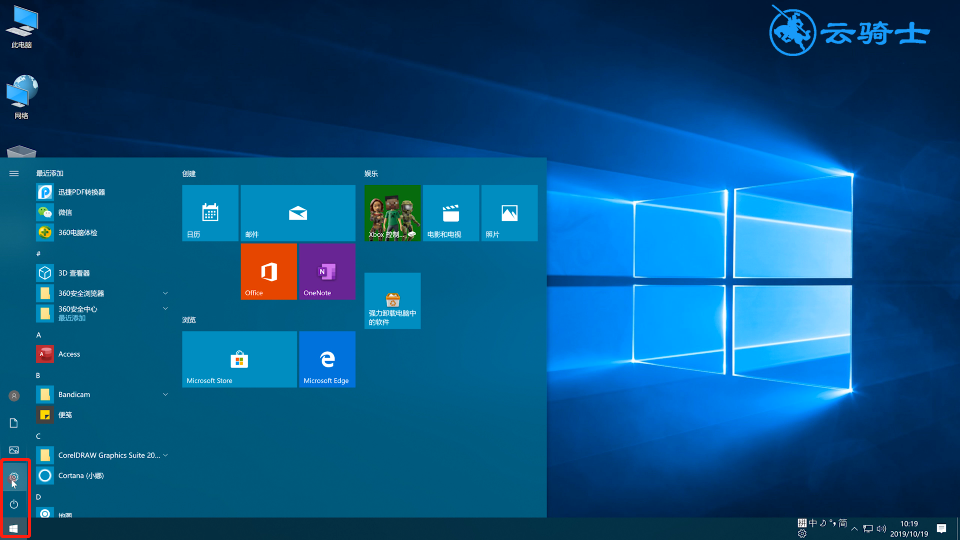Open the Microsoft Edge tile

click(x=327, y=359)
